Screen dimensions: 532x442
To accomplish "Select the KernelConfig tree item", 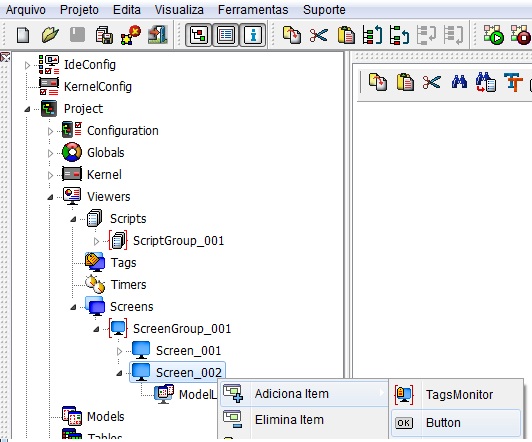I will tap(98, 87).
